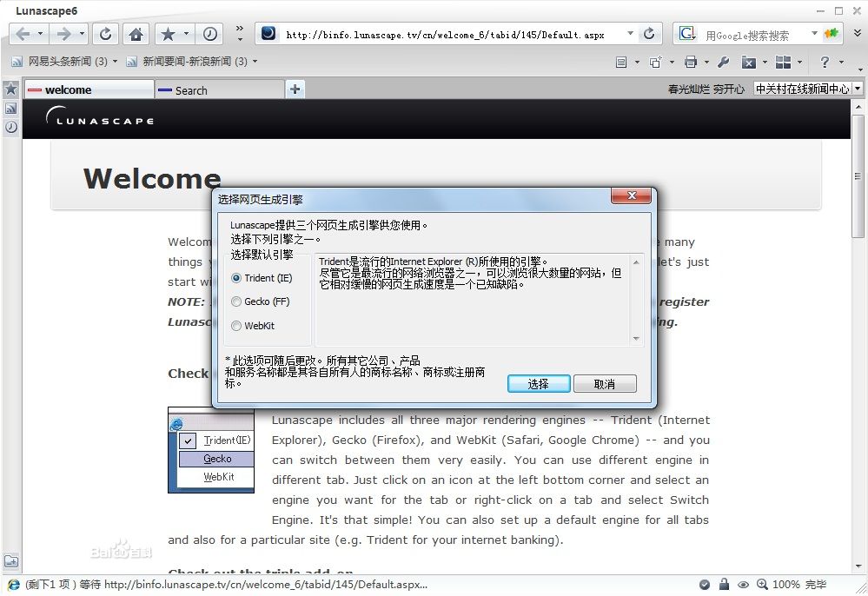This screenshot has height=596, width=868.
Task: Reload the page using the main toolbar refresh button
Action: pos(105,34)
